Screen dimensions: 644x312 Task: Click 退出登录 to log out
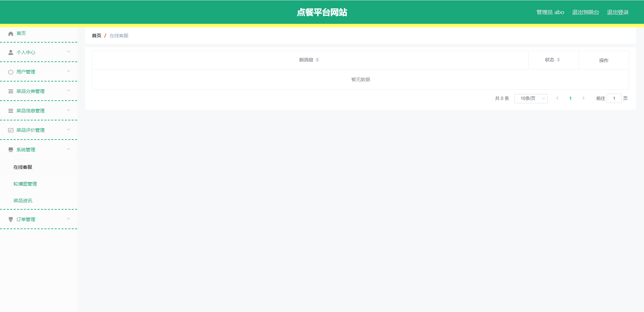pyautogui.click(x=618, y=12)
